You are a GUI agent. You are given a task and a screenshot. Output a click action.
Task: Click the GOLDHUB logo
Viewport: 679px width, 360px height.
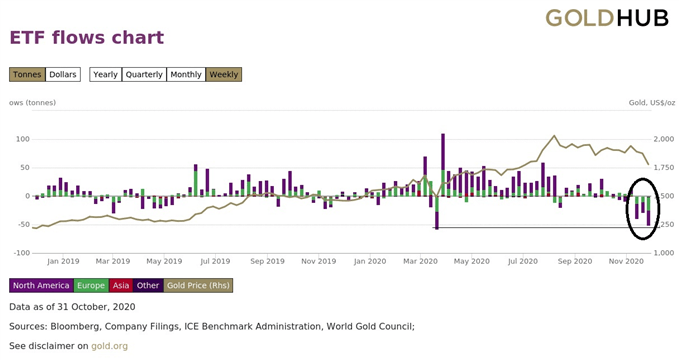(x=607, y=19)
